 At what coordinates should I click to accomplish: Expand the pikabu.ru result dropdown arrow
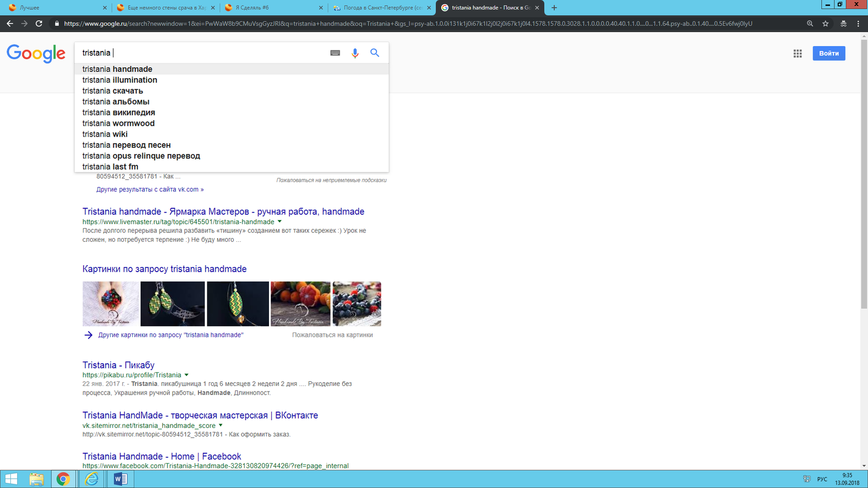click(187, 375)
